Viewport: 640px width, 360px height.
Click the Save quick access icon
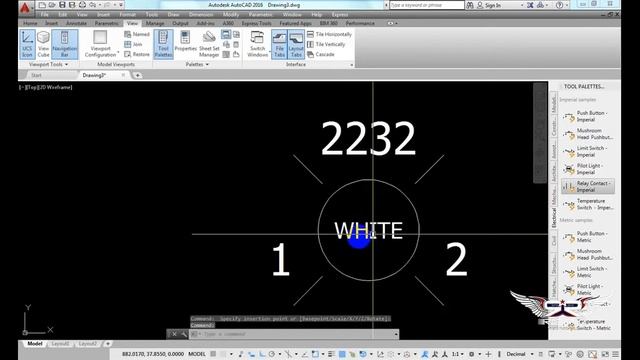click(62, 5)
